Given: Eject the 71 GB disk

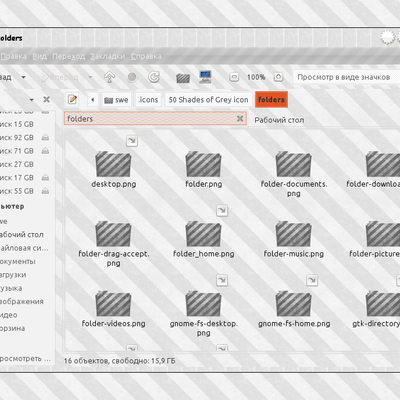Looking at the screenshot, I should click(x=45, y=151).
